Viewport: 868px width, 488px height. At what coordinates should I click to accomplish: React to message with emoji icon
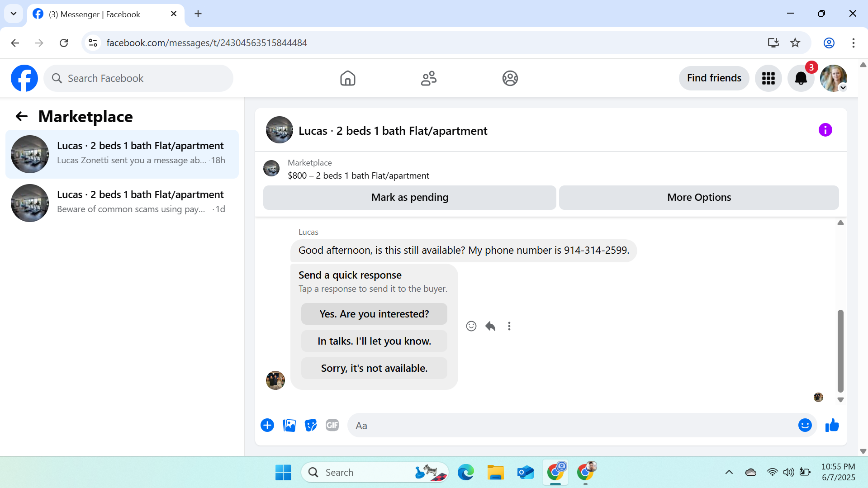pyautogui.click(x=471, y=326)
